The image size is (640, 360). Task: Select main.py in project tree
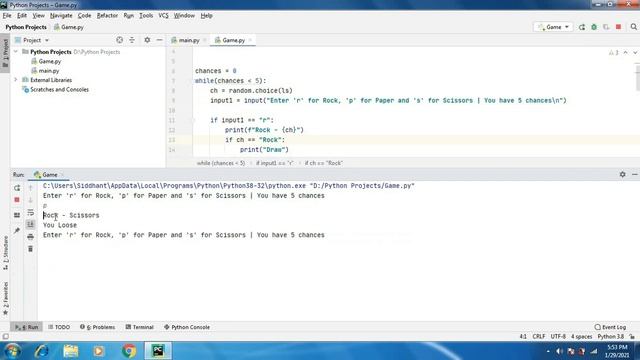coord(49,71)
